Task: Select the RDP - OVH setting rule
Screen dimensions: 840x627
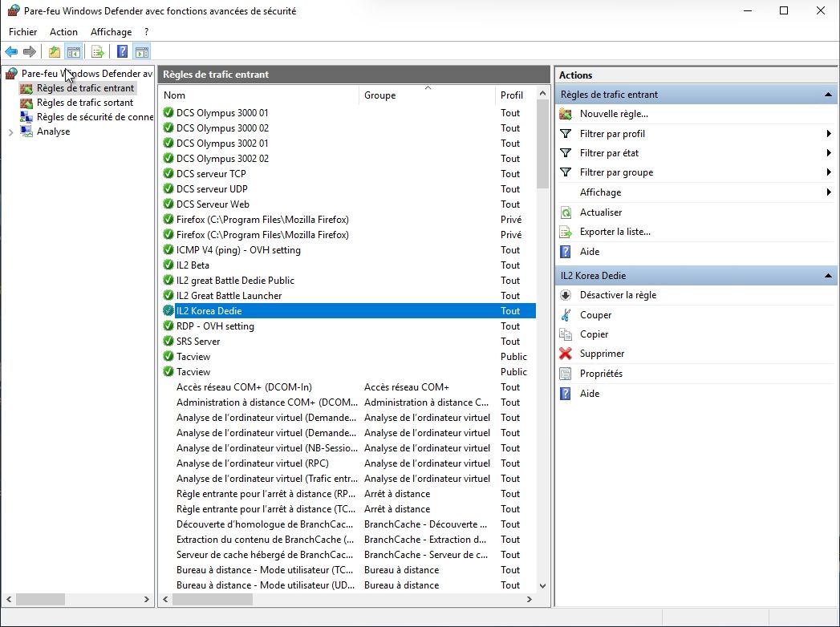Action: point(347,326)
